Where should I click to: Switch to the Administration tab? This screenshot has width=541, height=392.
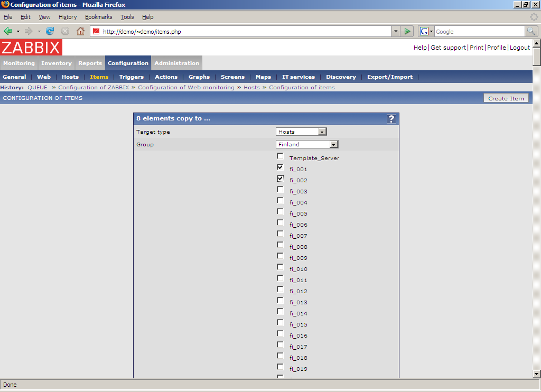point(176,63)
